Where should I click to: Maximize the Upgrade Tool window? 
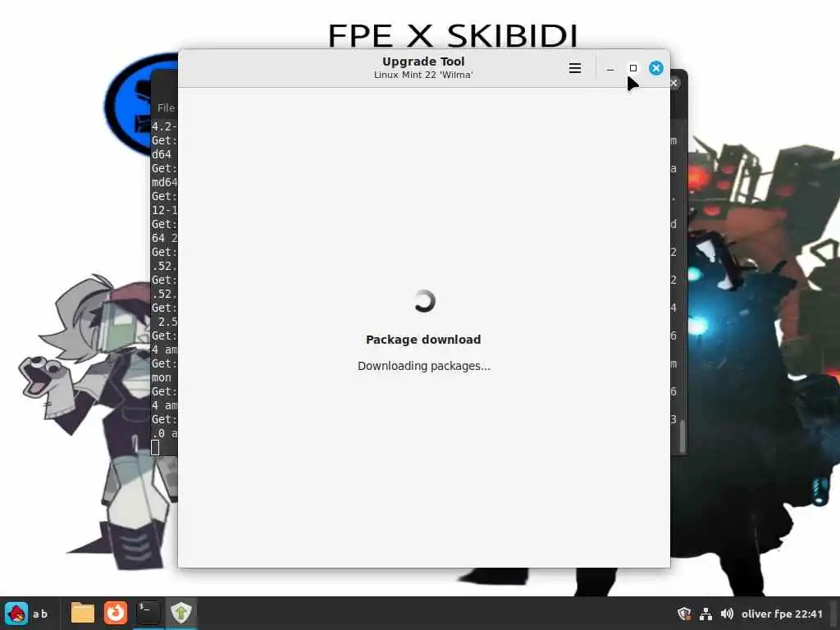(633, 68)
